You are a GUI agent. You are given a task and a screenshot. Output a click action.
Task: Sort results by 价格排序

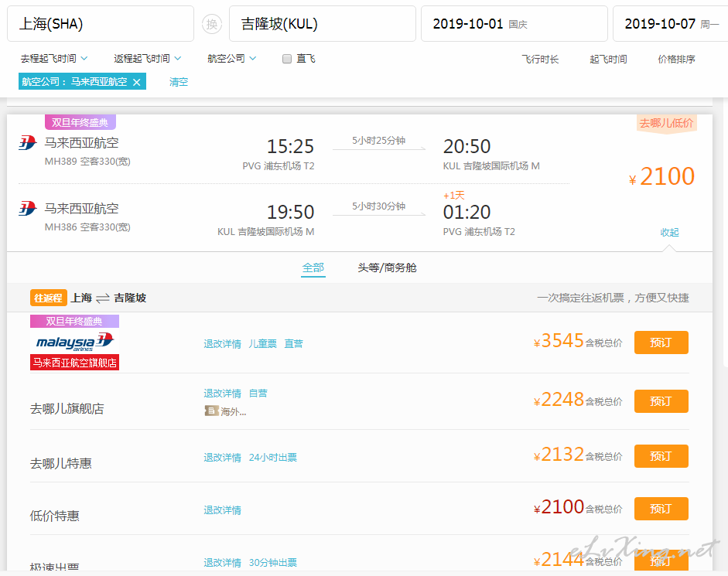coord(676,60)
